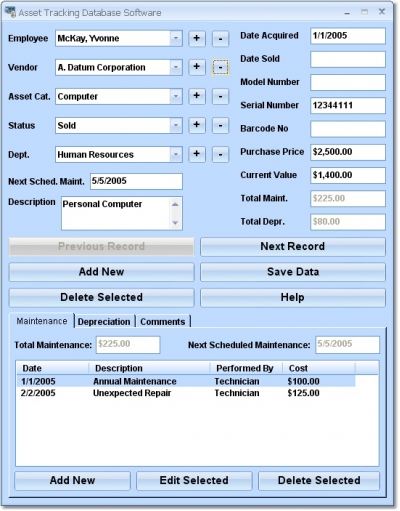Click Next Scheduled Maintenance field in tab
This screenshot has height=511, width=400.
pos(347,345)
